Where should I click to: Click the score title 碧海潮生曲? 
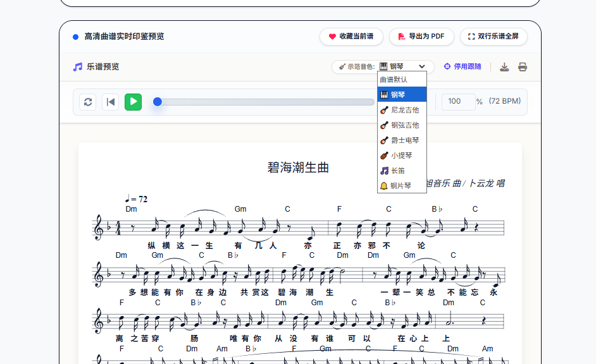(298, 167)
